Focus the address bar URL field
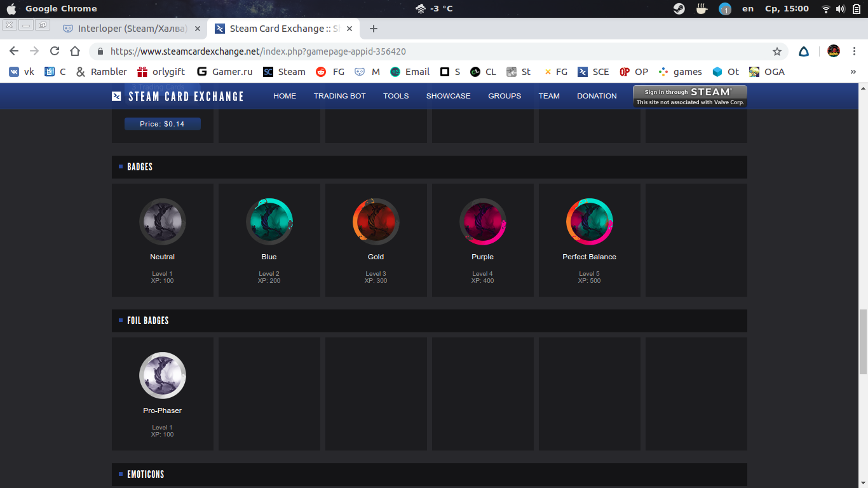The width and height of the screenshot is (868, 488). pos(438,51)
